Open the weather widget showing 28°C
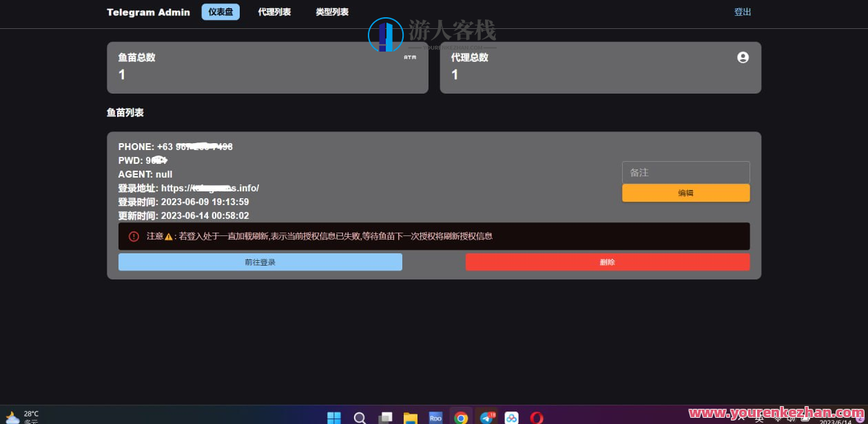 coord(23,417)
